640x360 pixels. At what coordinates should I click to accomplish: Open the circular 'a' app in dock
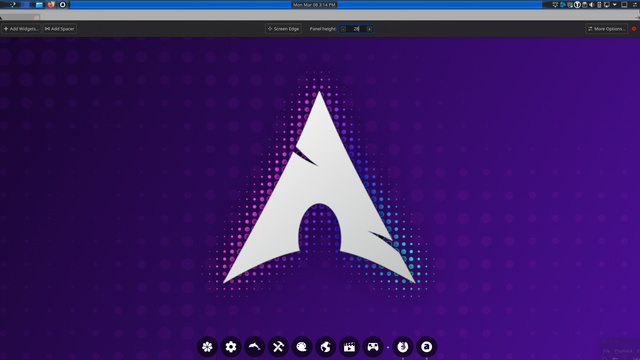pos(427,347)
